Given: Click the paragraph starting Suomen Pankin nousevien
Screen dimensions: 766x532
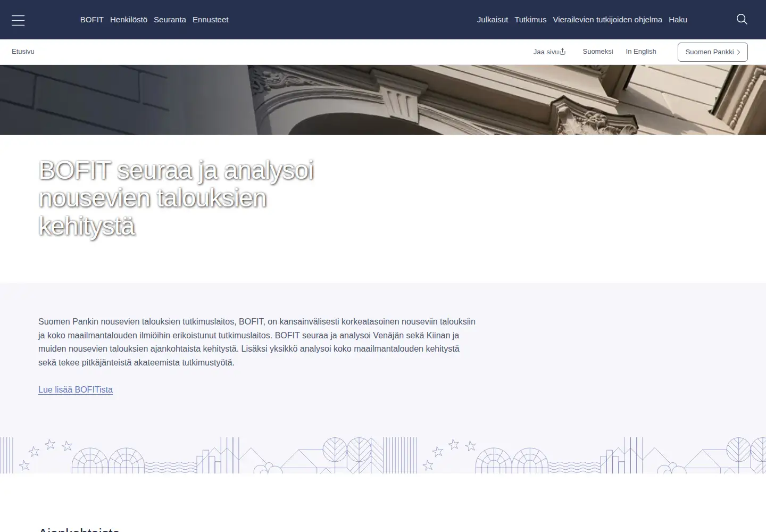Looking at the screenshot, I should pyautogui.click(x=257, y=342).
